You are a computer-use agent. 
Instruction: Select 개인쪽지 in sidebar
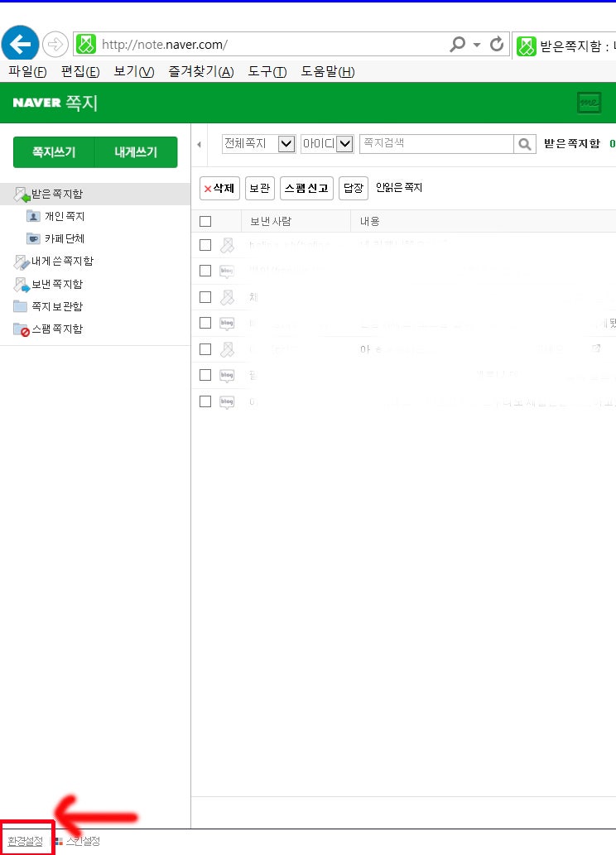pos(65,217)
